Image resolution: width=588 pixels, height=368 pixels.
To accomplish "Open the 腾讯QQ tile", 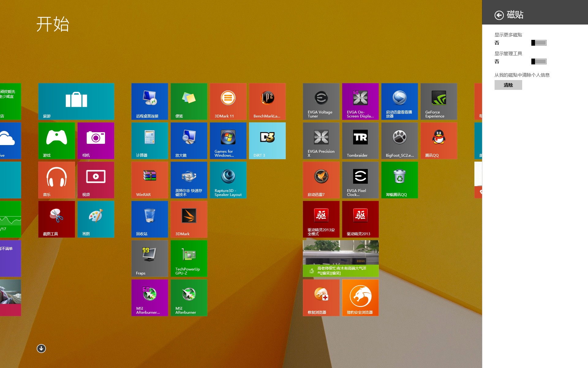I will (439, 140).
